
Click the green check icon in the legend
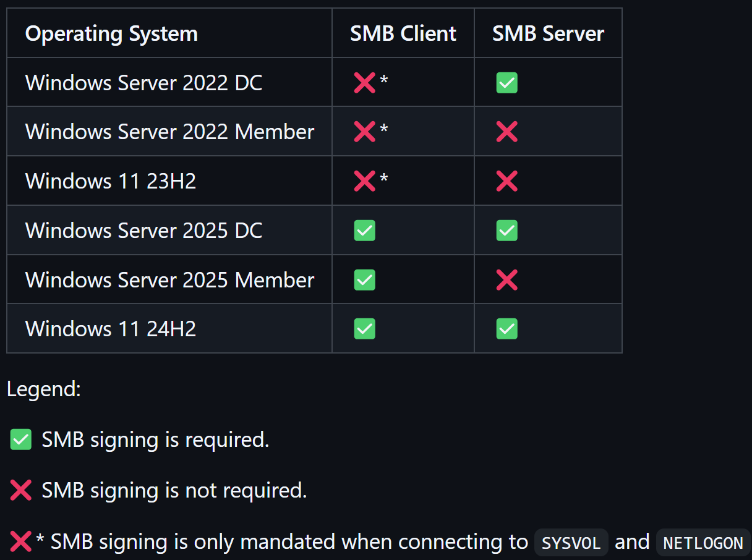tap(21, 439)
